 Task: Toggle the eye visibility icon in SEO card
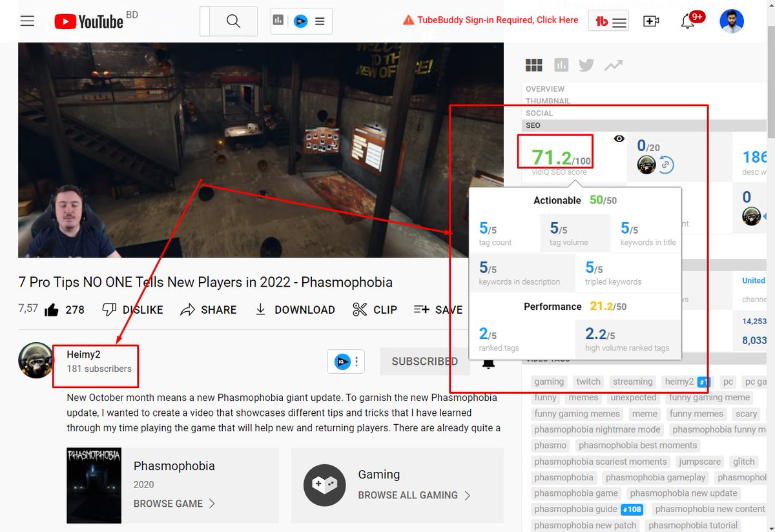click(x=619, y=138)
